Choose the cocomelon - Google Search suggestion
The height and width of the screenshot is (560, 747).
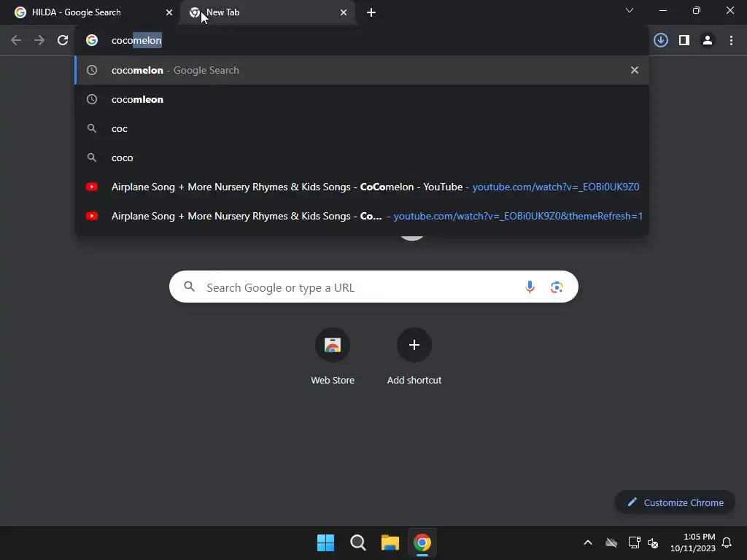pos(362,70)
